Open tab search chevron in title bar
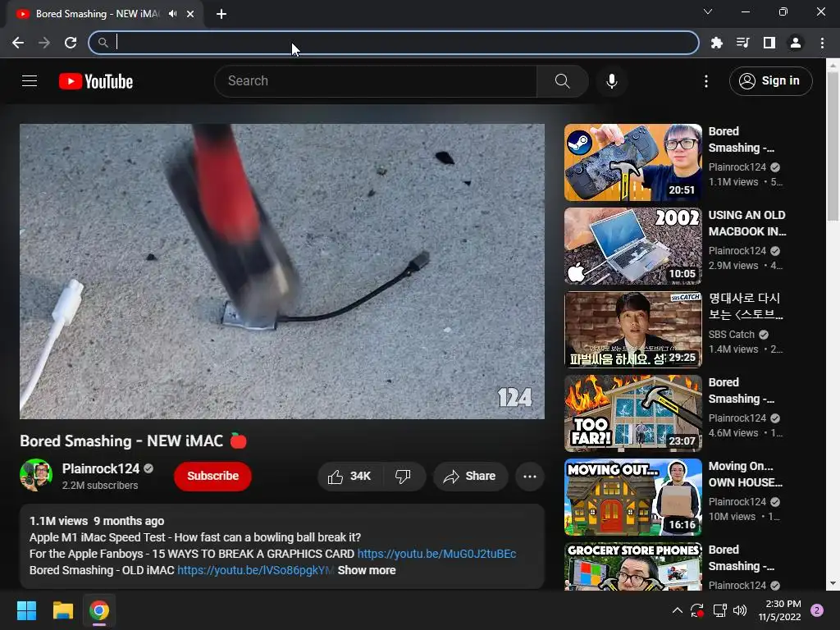840x630 pixels. tap(707, 11)
